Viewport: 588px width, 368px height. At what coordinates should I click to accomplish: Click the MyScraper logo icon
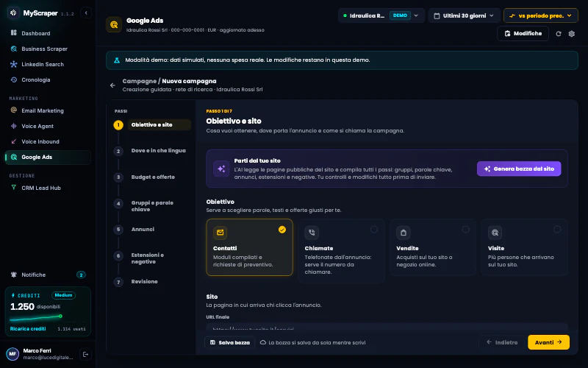coord(13,13)
